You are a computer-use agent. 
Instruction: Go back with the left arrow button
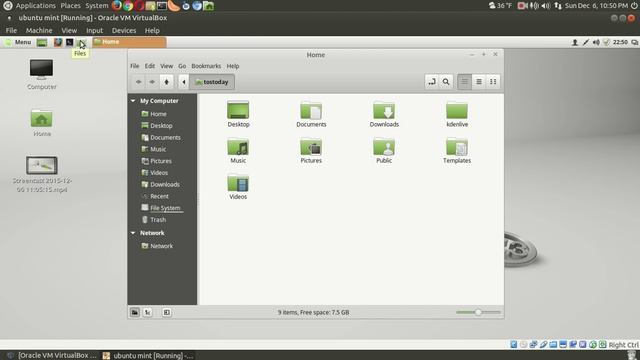139,82
